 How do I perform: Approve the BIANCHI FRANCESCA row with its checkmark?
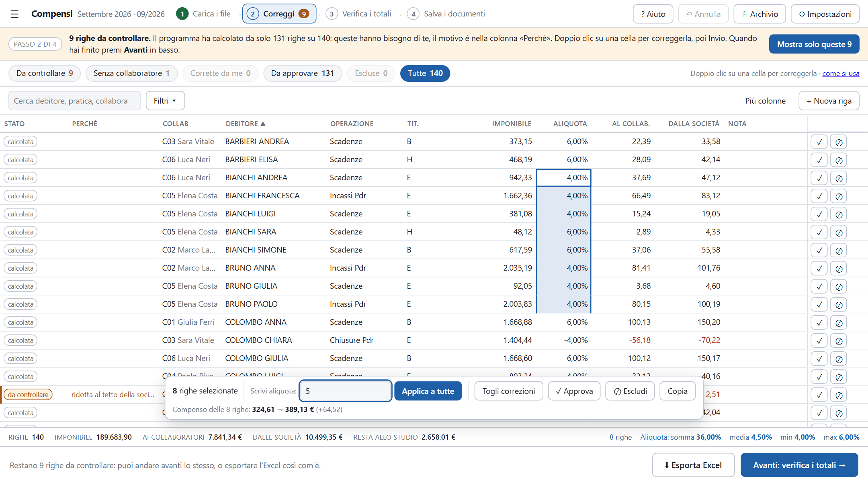[819, 196]
